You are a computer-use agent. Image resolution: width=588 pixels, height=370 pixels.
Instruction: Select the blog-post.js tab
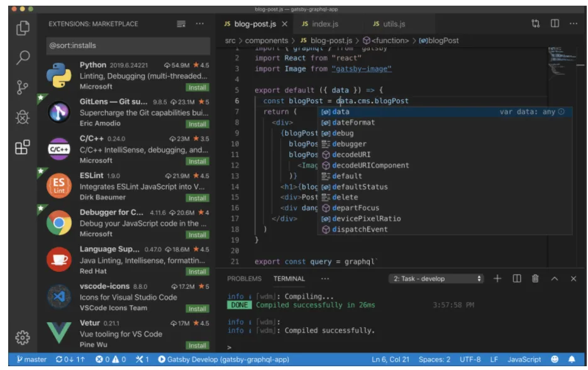click(x=255, y=24)
